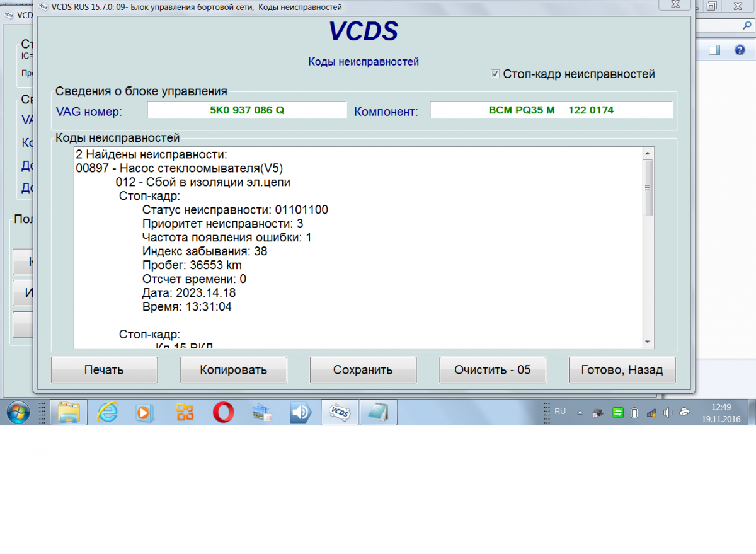Click 'Статус неисправности: 01101100'
This screenshot has height=554, width=756.
tap(235, 210)
